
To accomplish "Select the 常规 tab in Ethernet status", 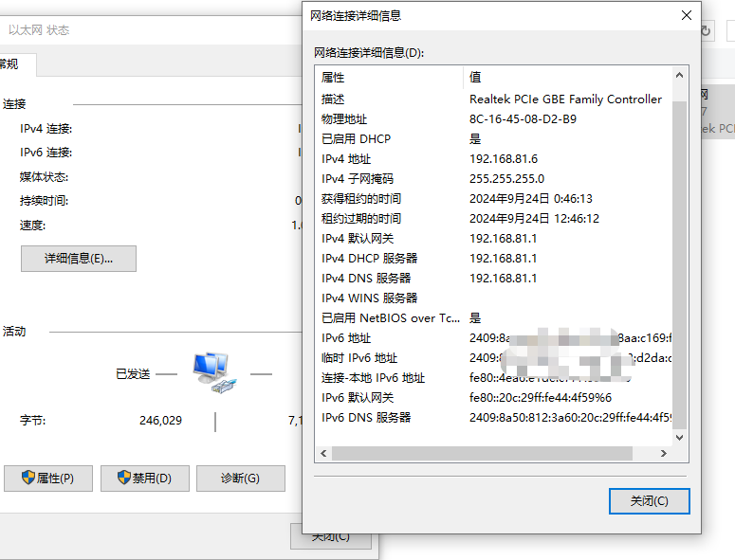I will pyautogui.click(x=14, y=64).
